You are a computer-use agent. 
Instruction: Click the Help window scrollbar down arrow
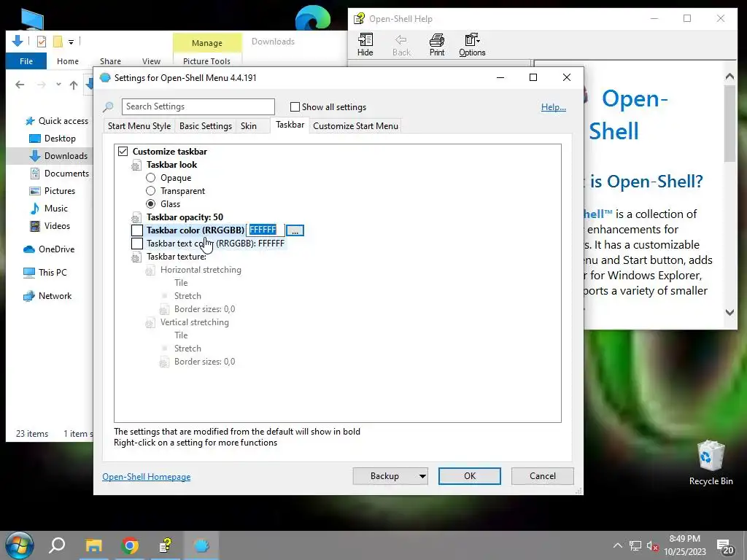pos(729,312)
